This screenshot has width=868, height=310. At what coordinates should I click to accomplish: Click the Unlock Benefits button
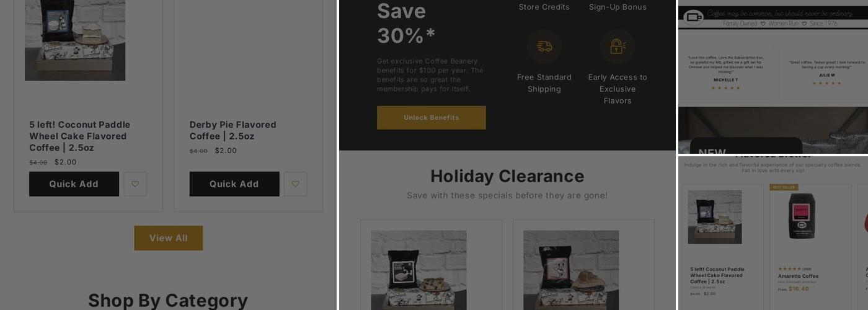click(x=432, y=118)
